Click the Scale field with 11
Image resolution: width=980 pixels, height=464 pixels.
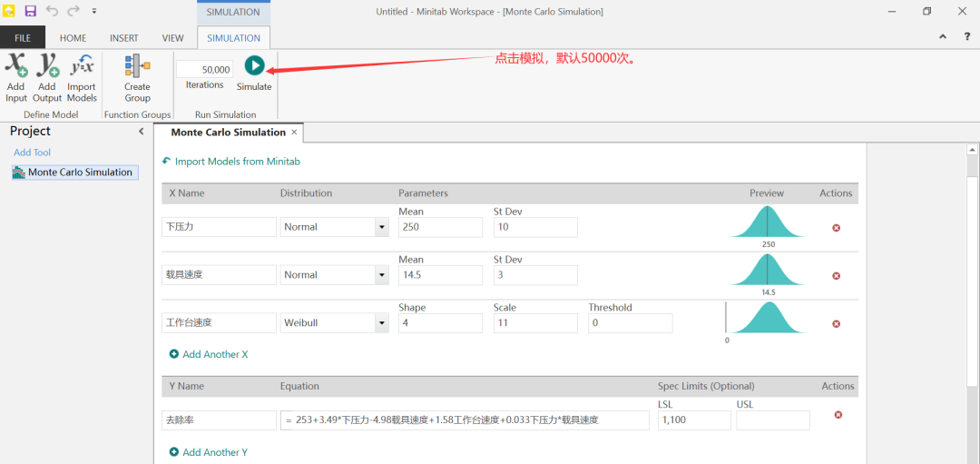click(535, 323)
